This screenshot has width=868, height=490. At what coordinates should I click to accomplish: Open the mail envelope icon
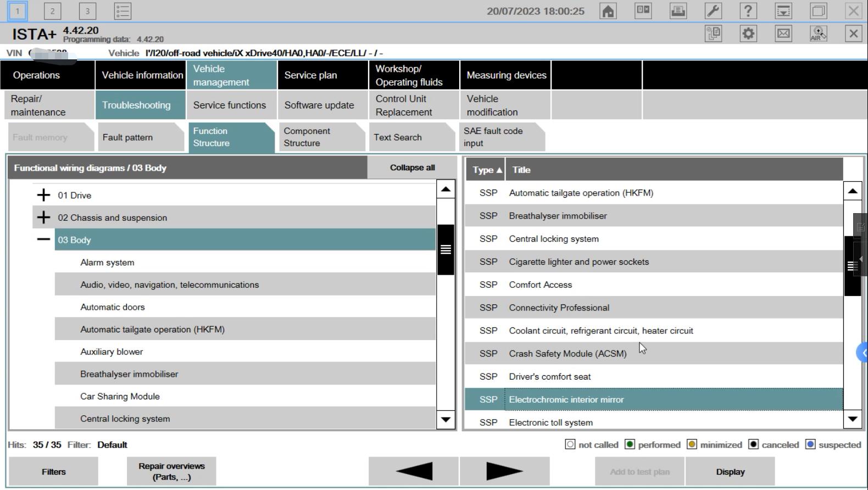click(783, 34)
